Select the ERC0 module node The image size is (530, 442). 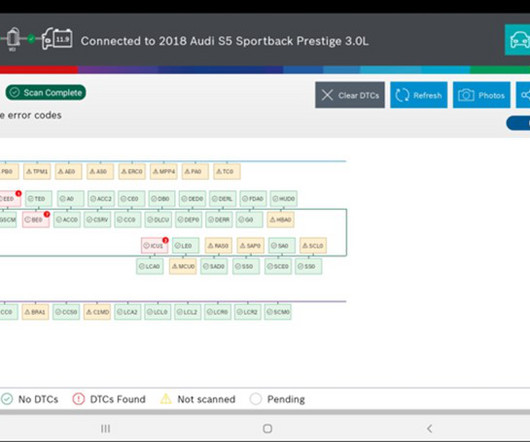tap(132, 172)
